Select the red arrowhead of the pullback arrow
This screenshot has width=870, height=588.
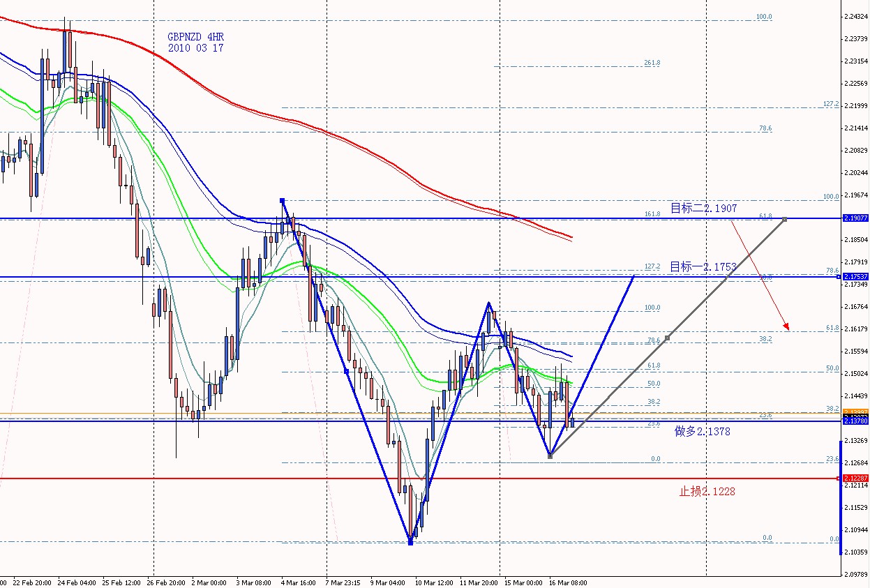pyautogui.click(x=786, y=326)
